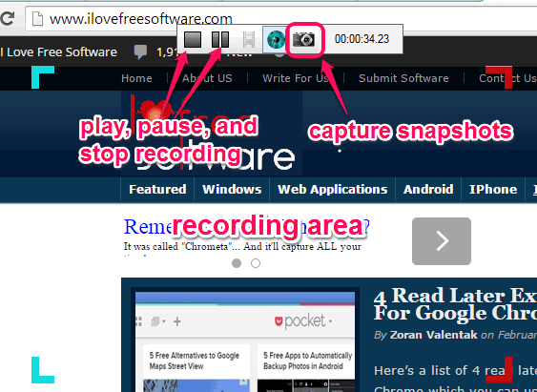Open the Write For Us link
537x392 pixels.
tap(296, 78)
